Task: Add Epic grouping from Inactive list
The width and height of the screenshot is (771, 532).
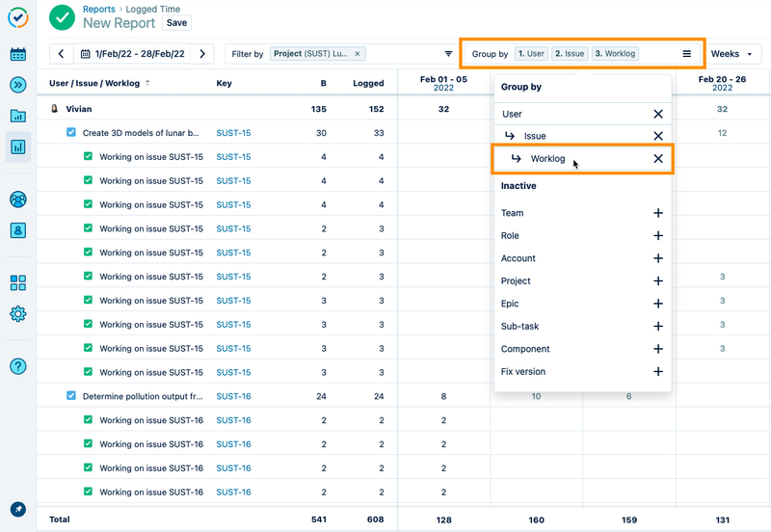Action: pos(658,304)
